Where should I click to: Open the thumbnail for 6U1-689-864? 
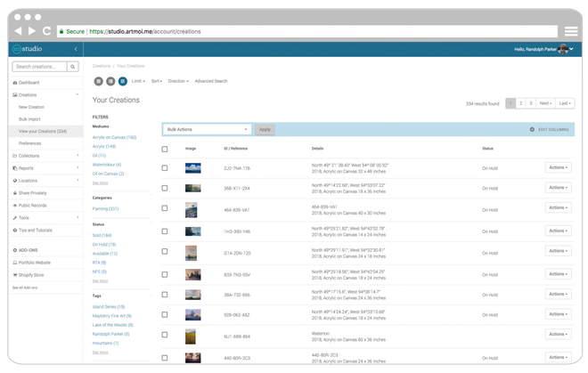pos(191,337)
